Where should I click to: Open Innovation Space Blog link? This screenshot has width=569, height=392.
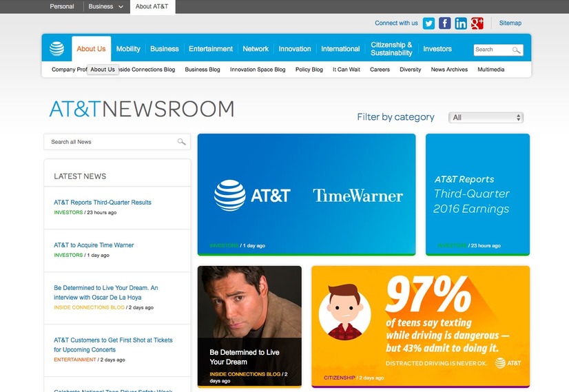(x=258, y=70)
